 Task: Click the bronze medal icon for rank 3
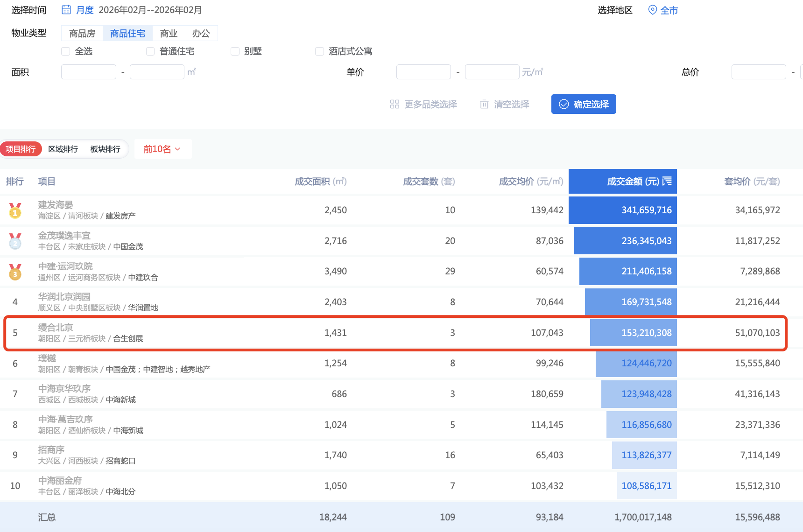pyautogui.click(x=15, y=272)
